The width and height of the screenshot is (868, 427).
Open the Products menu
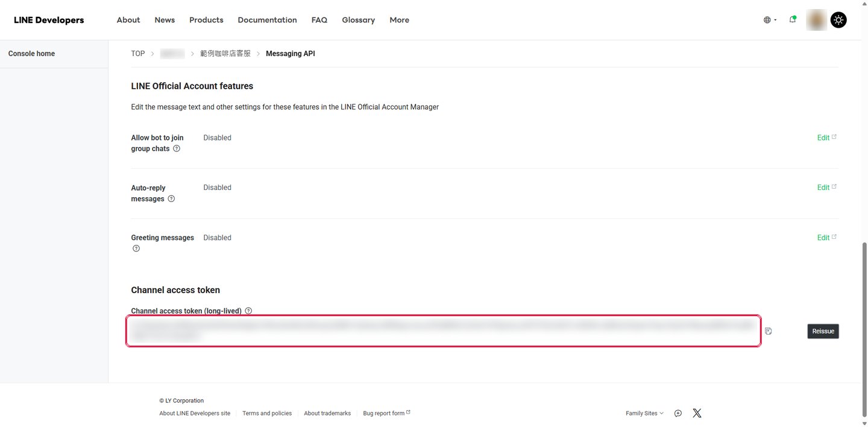206,20
